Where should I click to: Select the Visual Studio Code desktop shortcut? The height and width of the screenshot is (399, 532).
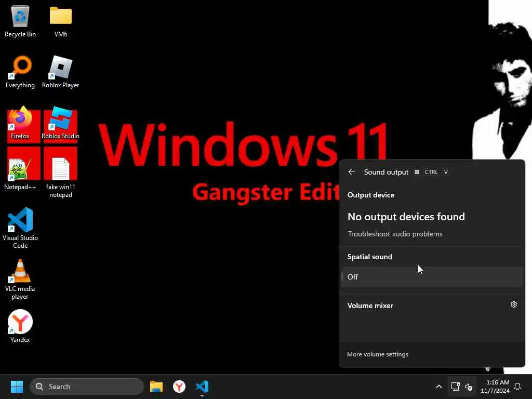[x=20, y=228]
